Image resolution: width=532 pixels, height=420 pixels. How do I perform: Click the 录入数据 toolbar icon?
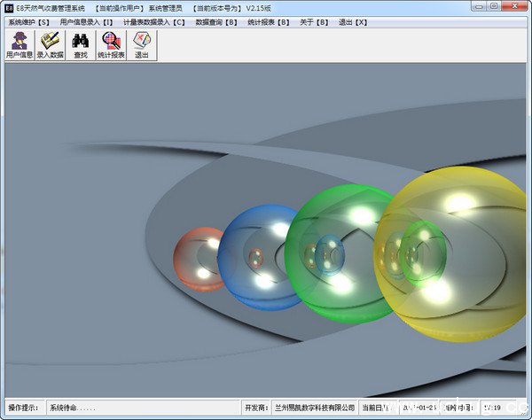point(50,44)
